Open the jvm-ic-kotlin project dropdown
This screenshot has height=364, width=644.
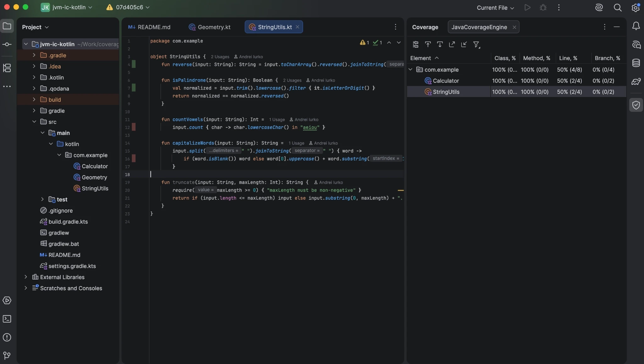coord(67,7)
